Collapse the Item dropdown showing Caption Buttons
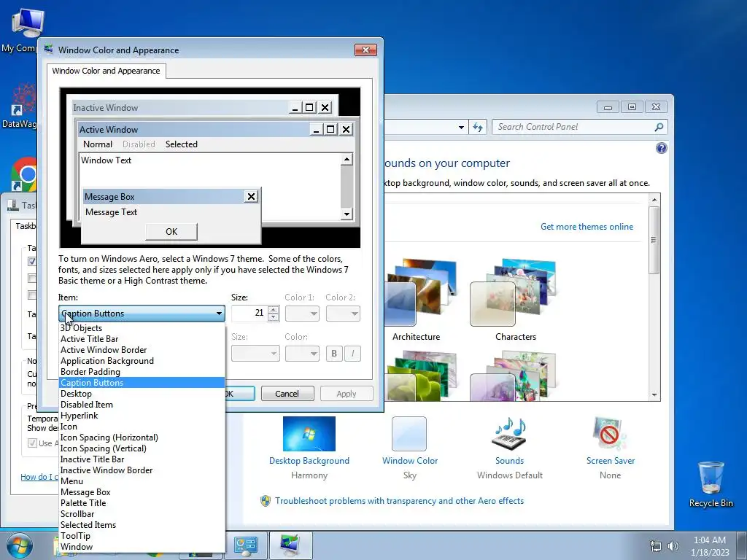This screenshot has width=747, height=560. tap(142, 314)
